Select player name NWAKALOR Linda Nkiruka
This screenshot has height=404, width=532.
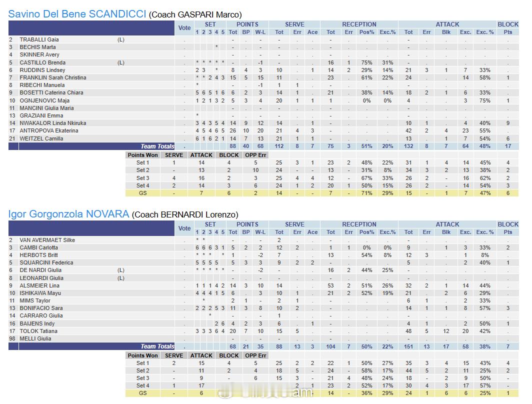click(x=53, y=123)
